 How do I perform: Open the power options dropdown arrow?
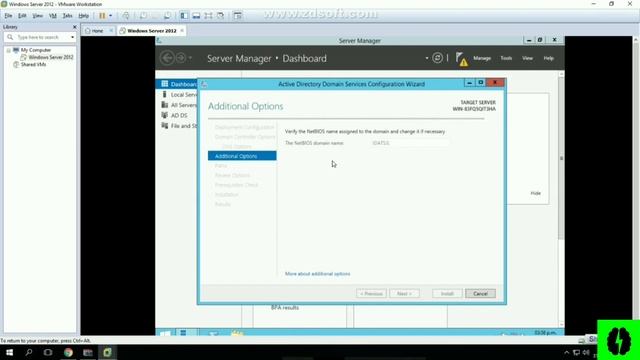pyautogui.click(x=110, y=16)
